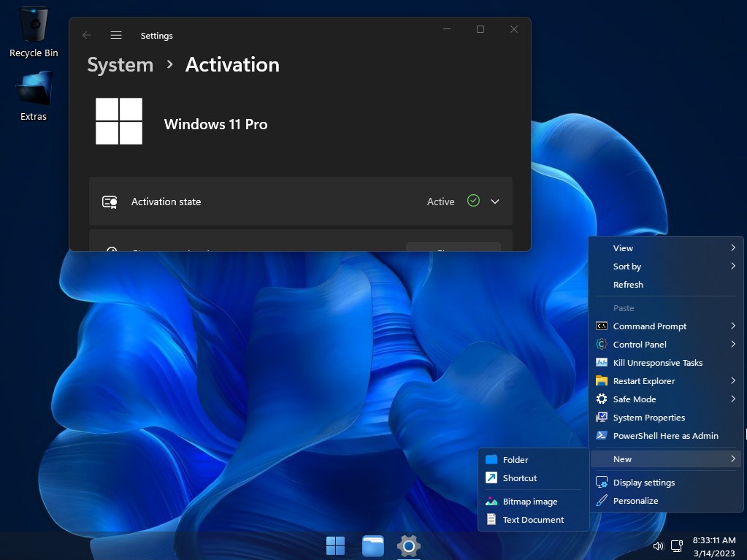This screenshot has height=560, width=747.
Task: Click the Control Panel menu icon
Action: pyautogui.click(x=602, y=345)
